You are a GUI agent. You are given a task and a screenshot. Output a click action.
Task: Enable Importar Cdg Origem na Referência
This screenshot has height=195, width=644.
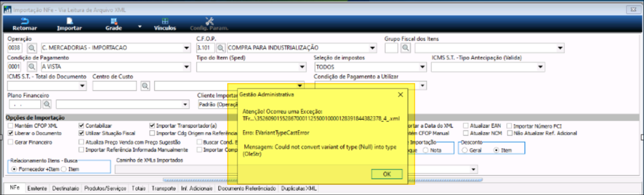coord(152,133)
